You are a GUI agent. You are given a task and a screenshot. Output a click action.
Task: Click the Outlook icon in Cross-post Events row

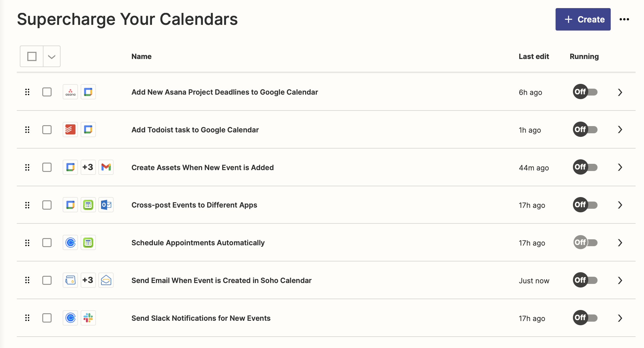point(106,205)
